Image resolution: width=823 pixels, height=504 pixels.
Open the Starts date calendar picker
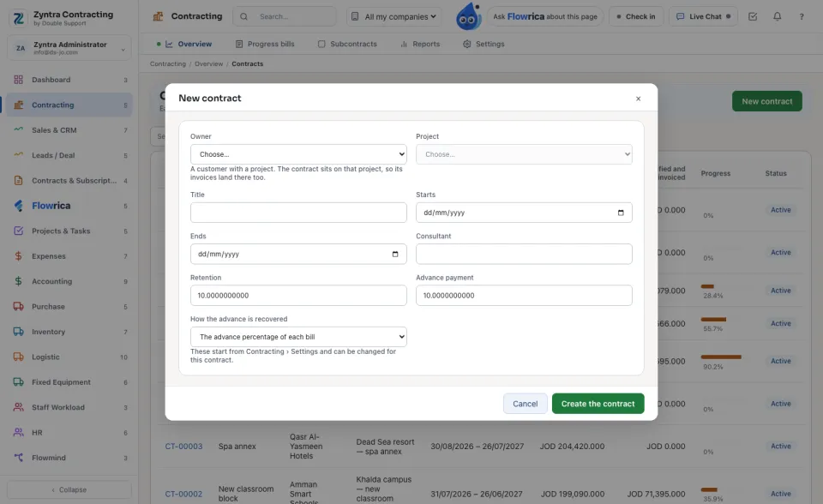click(x=621, y=213)
